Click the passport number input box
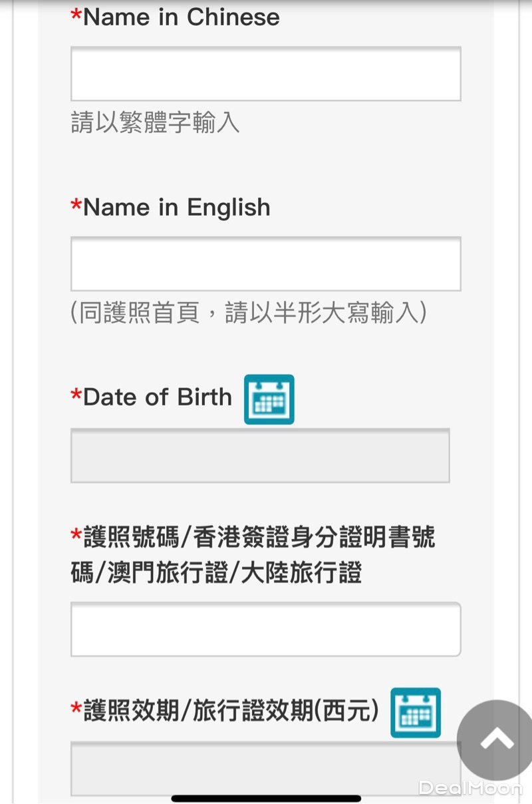Screen dimensions: 532x804 (265, 629)
